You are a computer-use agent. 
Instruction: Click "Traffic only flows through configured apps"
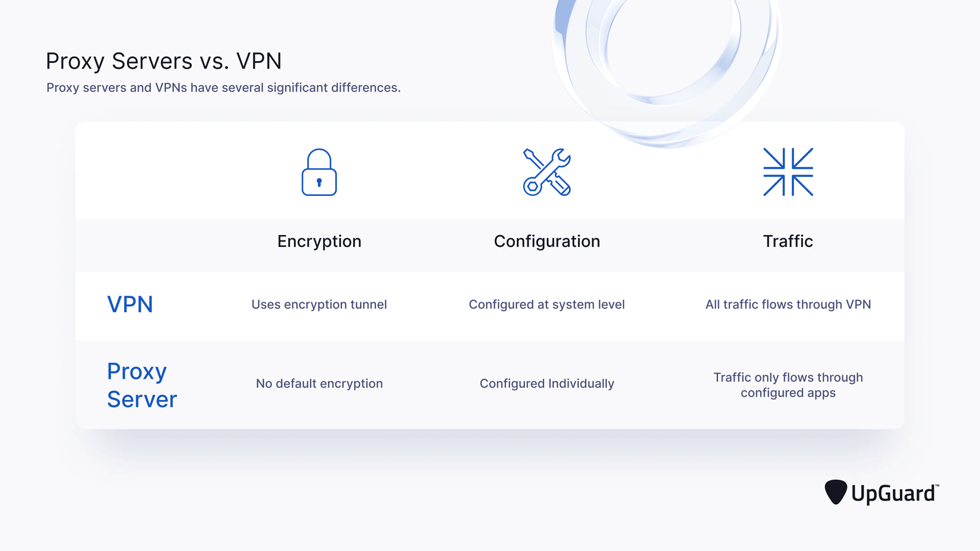[x=788, y=385]
